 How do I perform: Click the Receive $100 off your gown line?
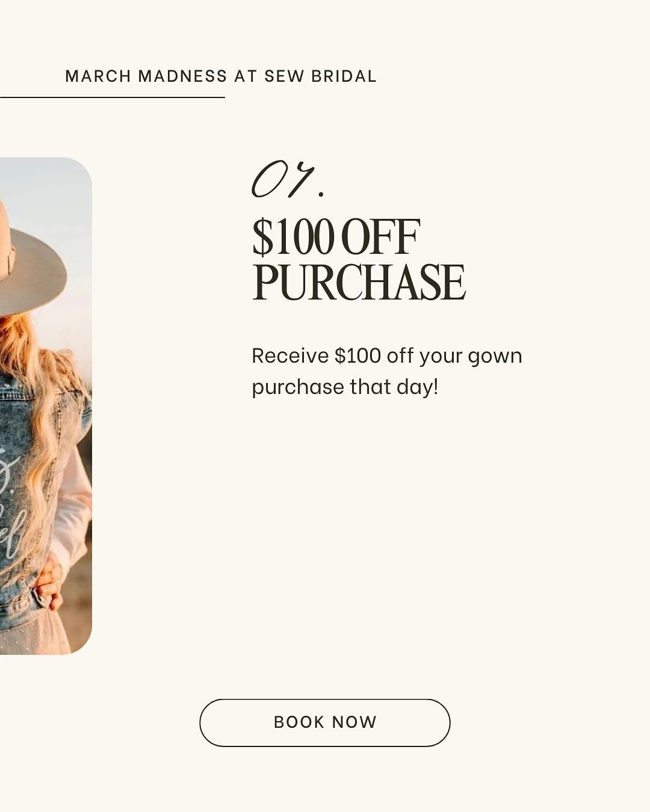386,356
